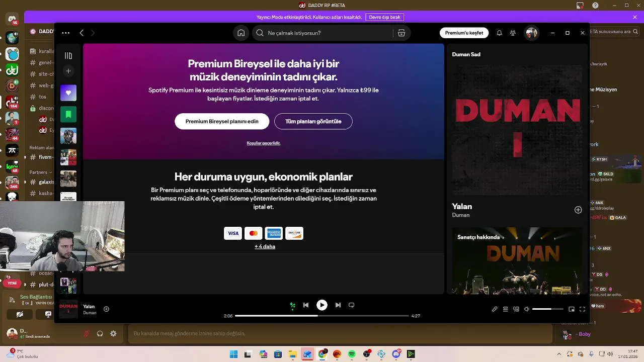
Task: Click the Visa payment card icon
Action: click(233, 233)
